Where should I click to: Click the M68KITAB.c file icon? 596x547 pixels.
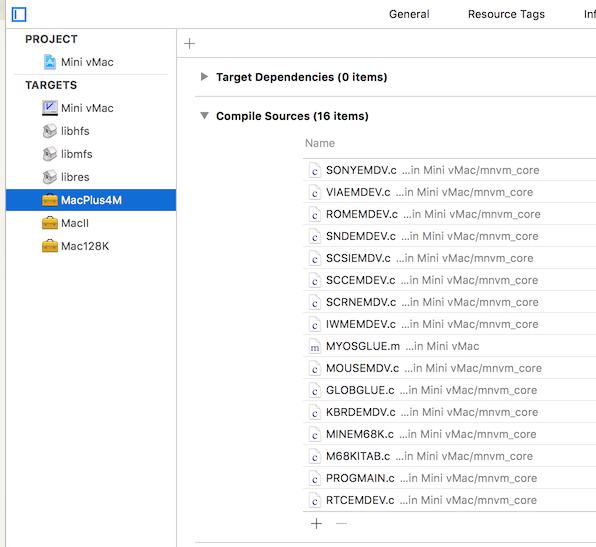314,457
